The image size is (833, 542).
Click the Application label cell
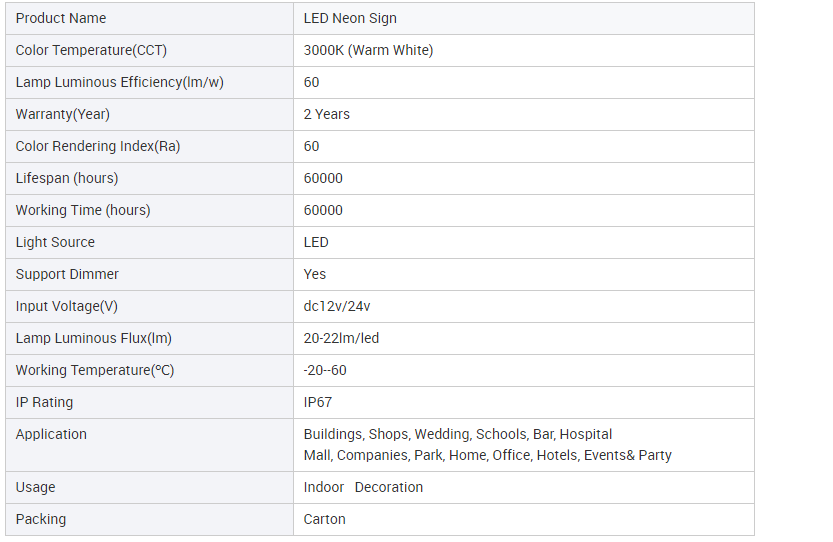tap(149, 445)
